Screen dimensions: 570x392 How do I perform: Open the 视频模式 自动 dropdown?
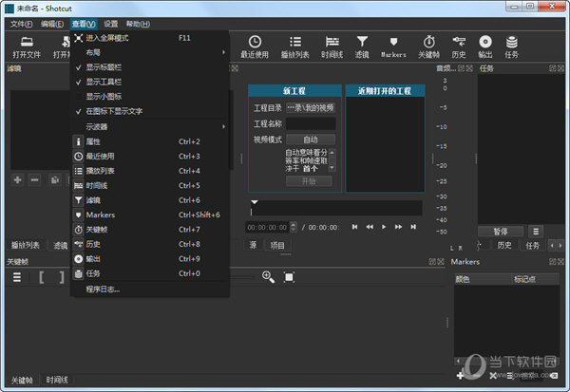click(x=311, y=140)
